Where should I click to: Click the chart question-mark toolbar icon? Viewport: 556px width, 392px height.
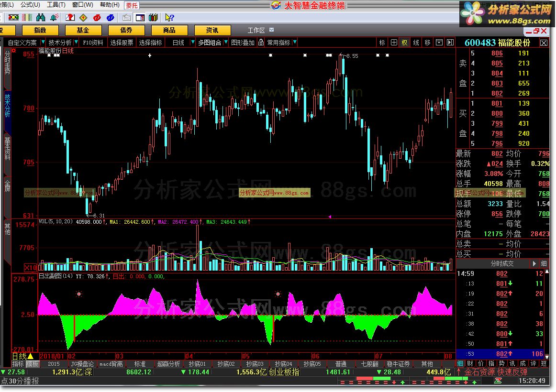(70, 17)
